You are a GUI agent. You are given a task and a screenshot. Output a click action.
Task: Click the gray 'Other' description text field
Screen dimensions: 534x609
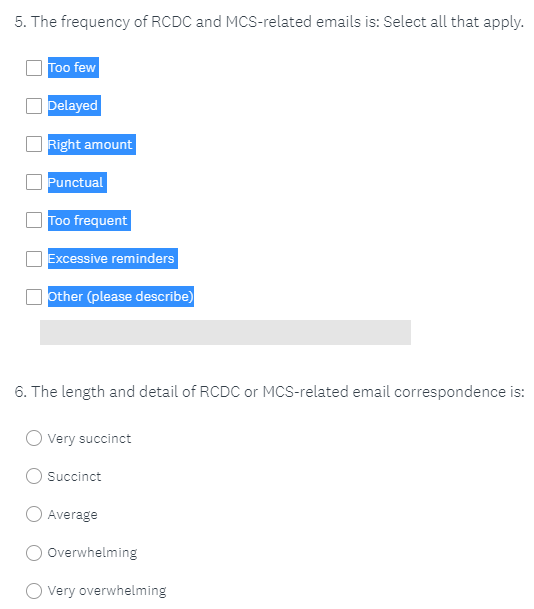(x=225, y=332)
